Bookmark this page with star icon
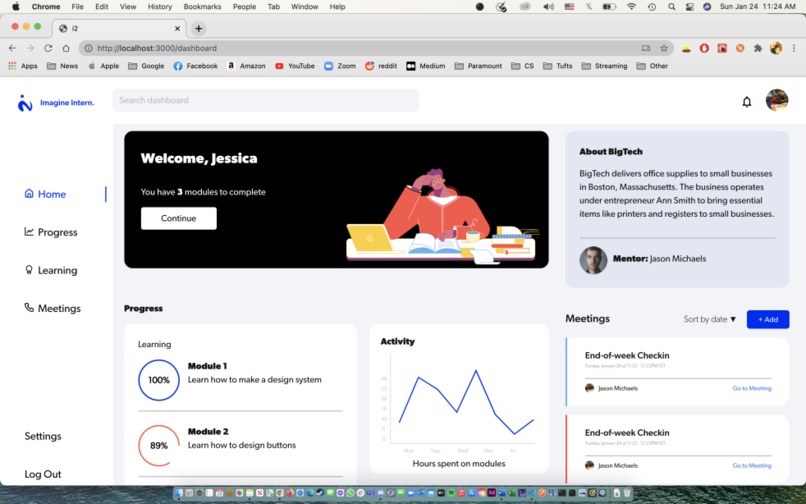The image size is (806, 504). [x=664, y=48]
